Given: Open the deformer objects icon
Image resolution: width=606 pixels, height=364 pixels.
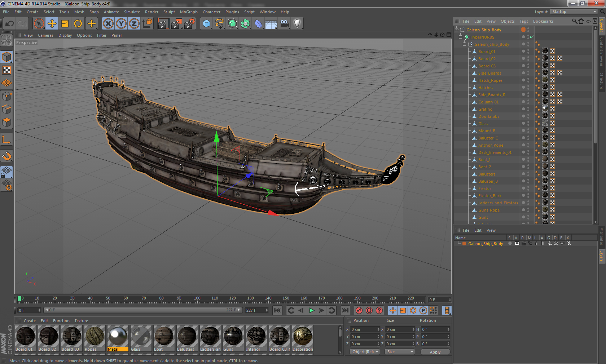Looking at the screenshot, I should (258, 24).
